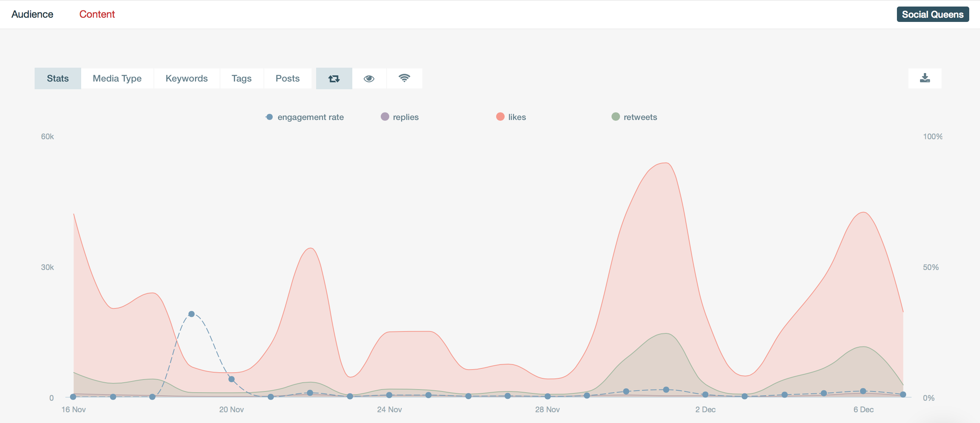980x423 pixels.
Task: Toggle the engagement rate legend marker
Action: point(269,117)
